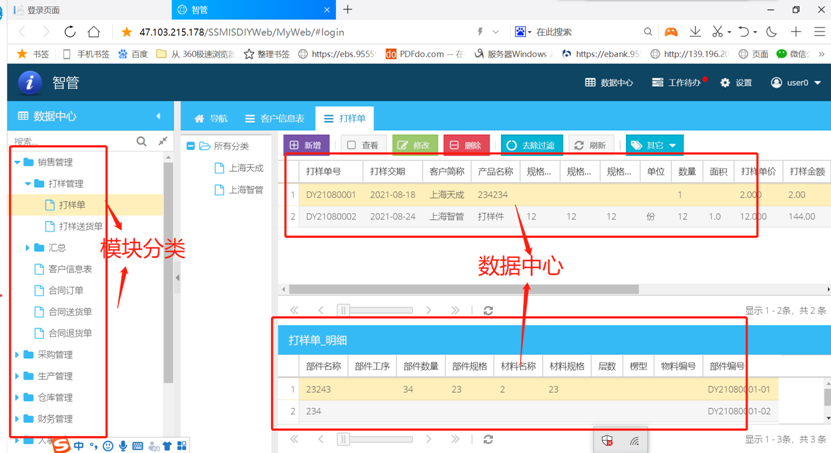Toggle the 查看 view checkbox button
Viewport: 831px width, 453px height.
coord(363,145)
